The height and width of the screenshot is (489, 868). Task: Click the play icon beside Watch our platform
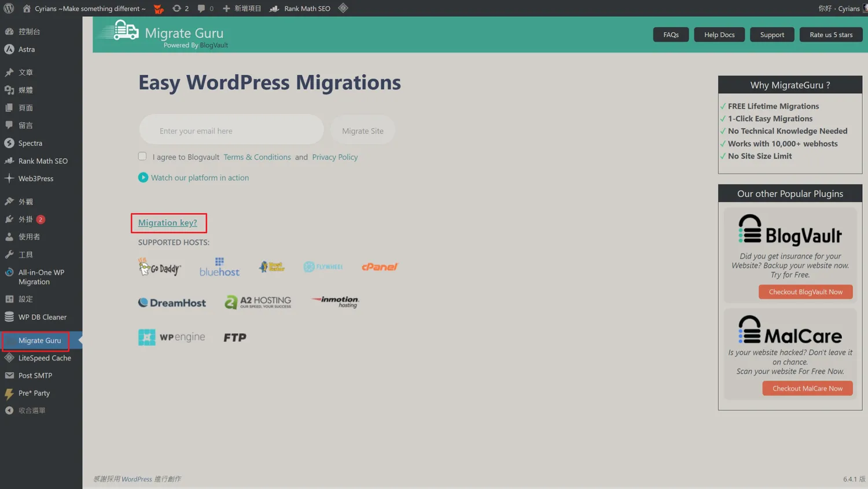coord(143,178)
